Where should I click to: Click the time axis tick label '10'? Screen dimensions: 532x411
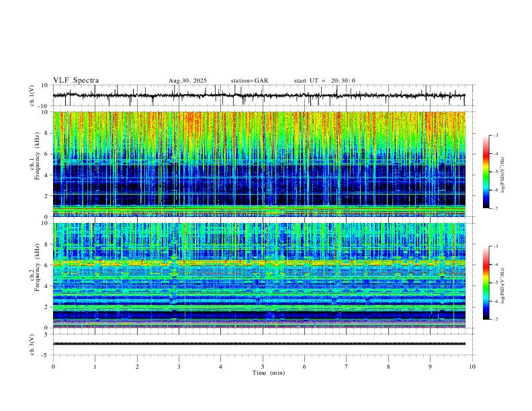coord(472,367)
